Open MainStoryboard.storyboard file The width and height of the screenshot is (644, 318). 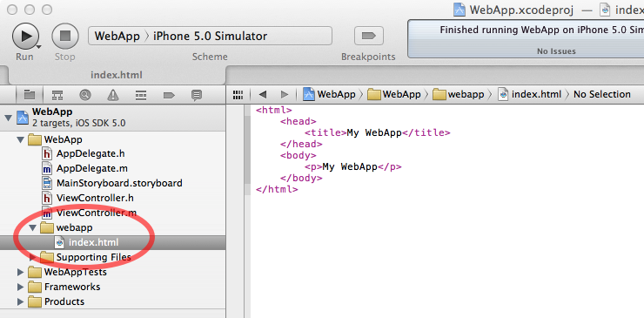[x=113, y=183]
